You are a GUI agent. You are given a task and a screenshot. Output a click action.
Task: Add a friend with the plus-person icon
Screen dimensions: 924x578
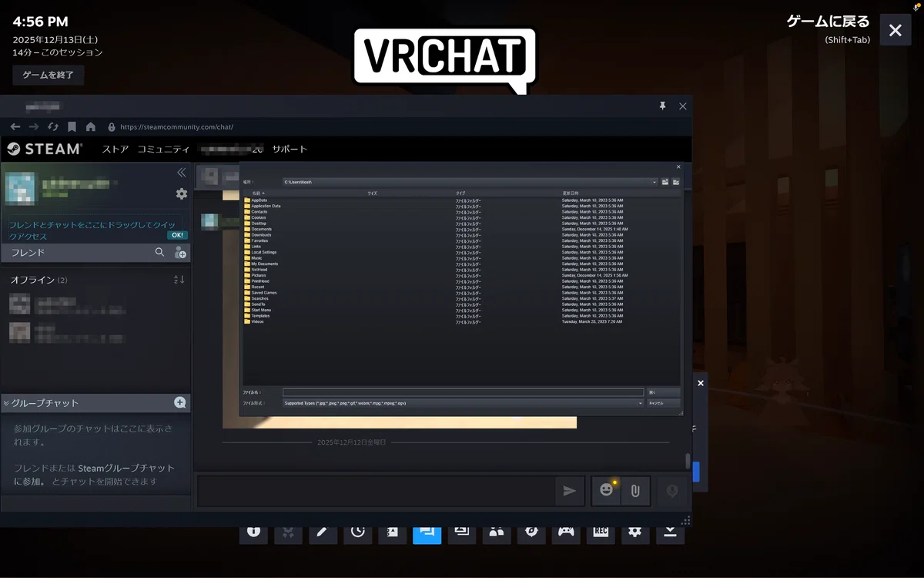(180, 252)
